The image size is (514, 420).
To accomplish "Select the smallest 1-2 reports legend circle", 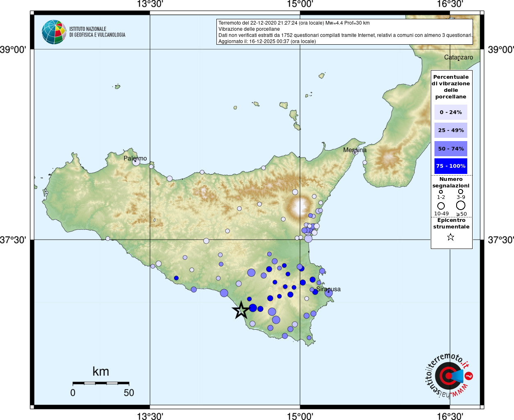I will click(x=441, y=192).
